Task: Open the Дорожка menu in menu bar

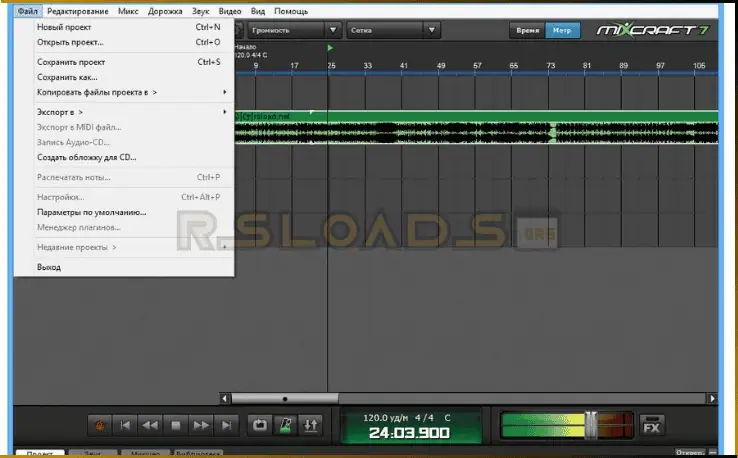Action: click(165, 10)
